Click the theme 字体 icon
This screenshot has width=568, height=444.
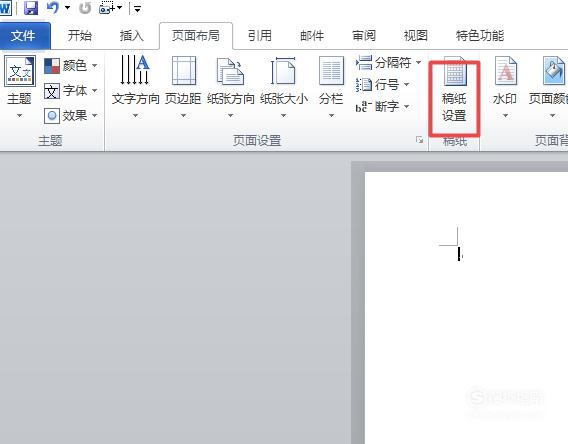click(52, 91)
